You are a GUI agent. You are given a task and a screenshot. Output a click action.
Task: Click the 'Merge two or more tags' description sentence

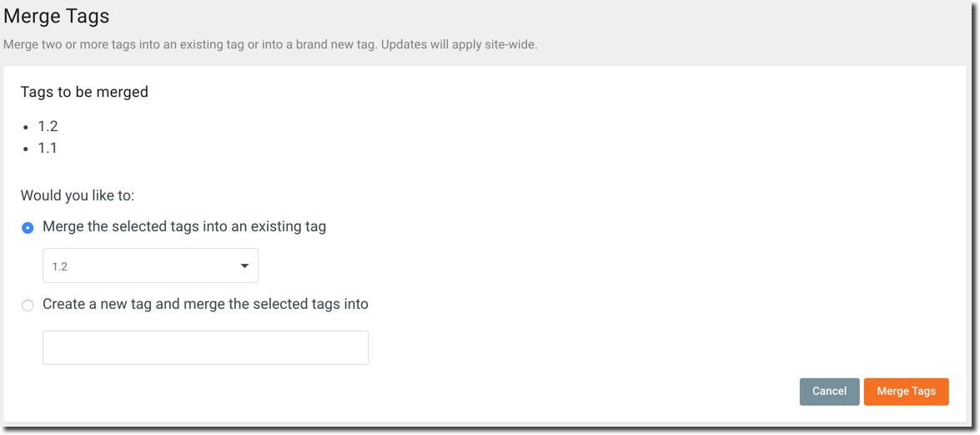[190, 44]
